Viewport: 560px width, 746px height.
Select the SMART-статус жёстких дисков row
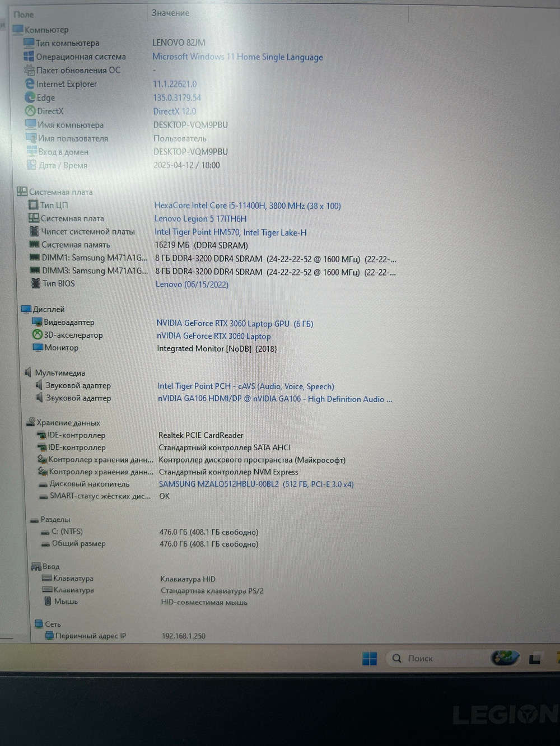tap(104, 496)
